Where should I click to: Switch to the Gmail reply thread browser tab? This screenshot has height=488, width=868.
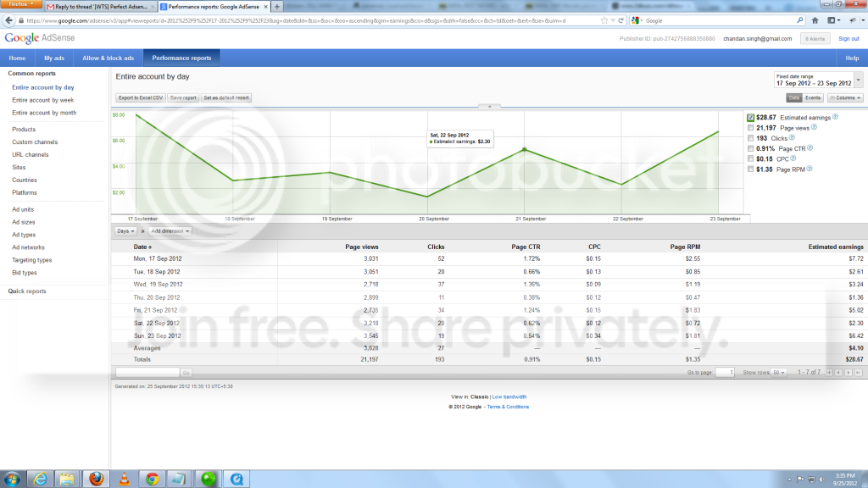click(x=101, y=7)
